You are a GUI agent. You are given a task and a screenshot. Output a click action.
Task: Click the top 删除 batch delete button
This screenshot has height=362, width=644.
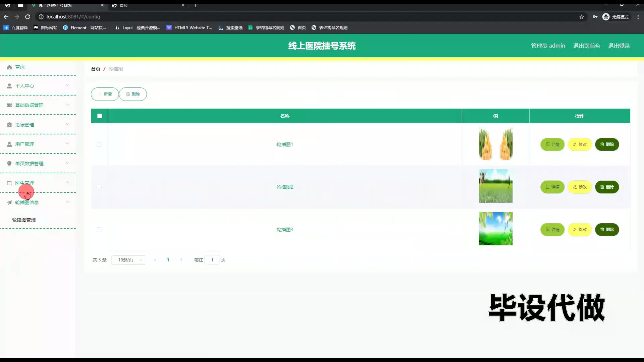[x=133, y=94]
